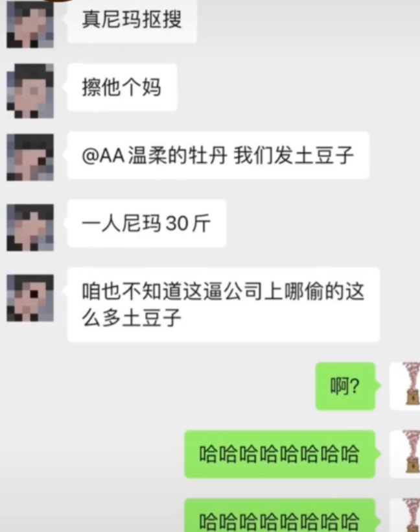
Task: Tap the blank chat space left of 啊? bubble
Action: (157, 386)
